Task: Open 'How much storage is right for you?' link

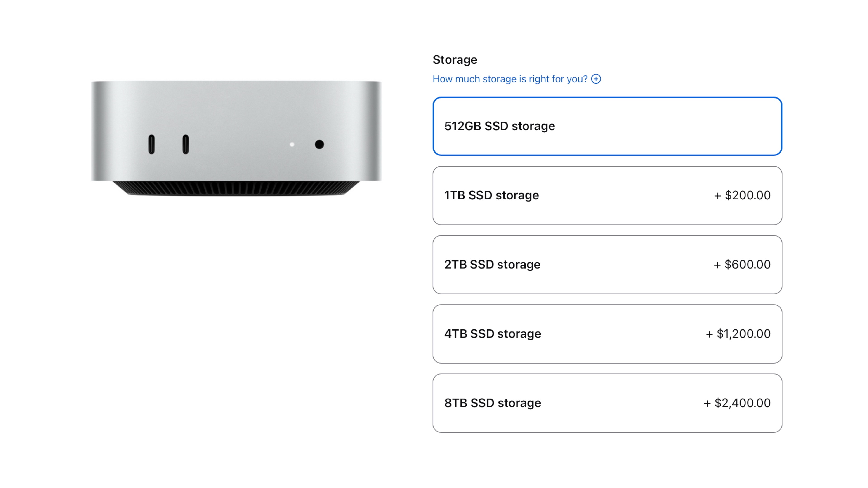Action: tap(510, 79)
